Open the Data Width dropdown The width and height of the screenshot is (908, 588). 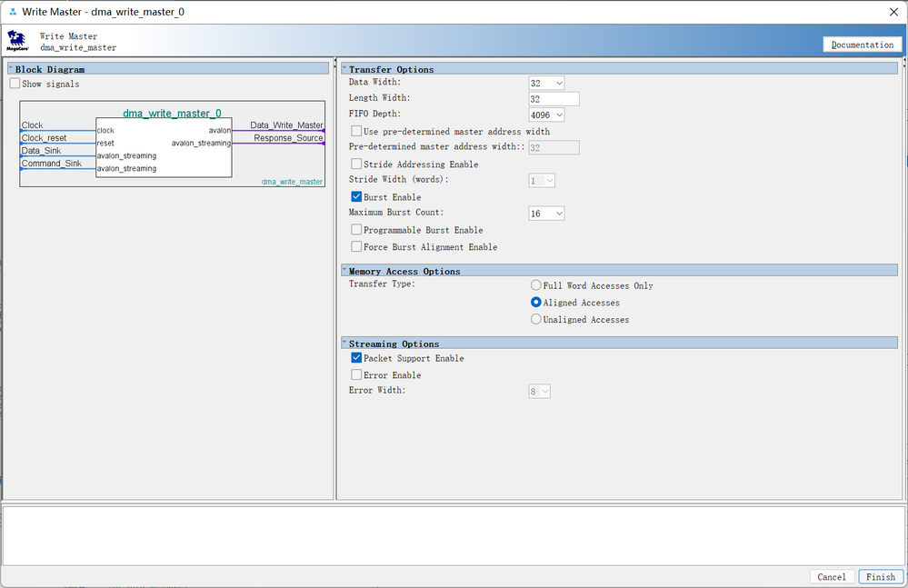click(x=547, y=83)
